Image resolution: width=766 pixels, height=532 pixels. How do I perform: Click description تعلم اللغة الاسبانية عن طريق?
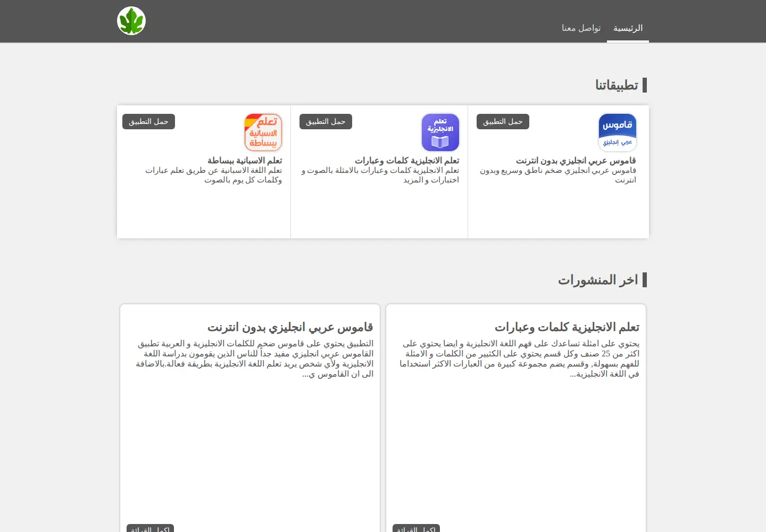tap(213, 175)
